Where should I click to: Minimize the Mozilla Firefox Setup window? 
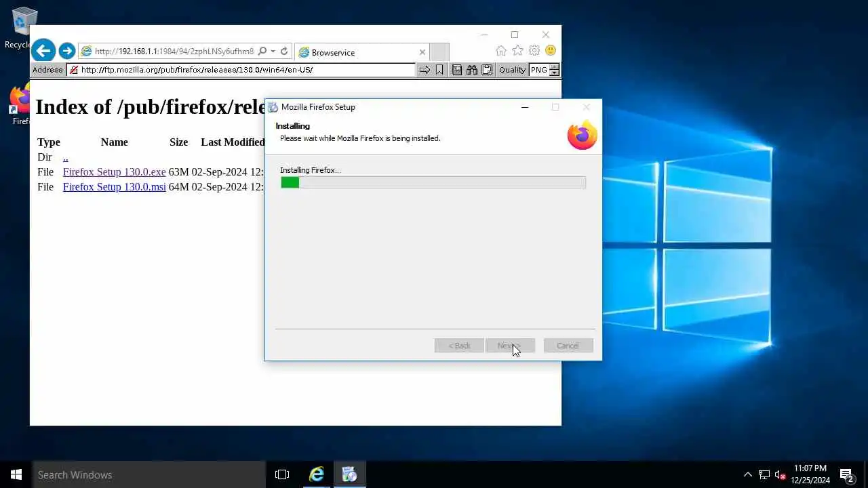click(525, 107)
